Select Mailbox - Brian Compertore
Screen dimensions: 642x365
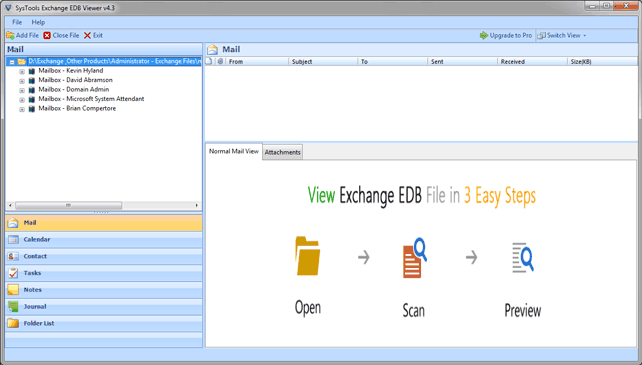coord(77,108)
